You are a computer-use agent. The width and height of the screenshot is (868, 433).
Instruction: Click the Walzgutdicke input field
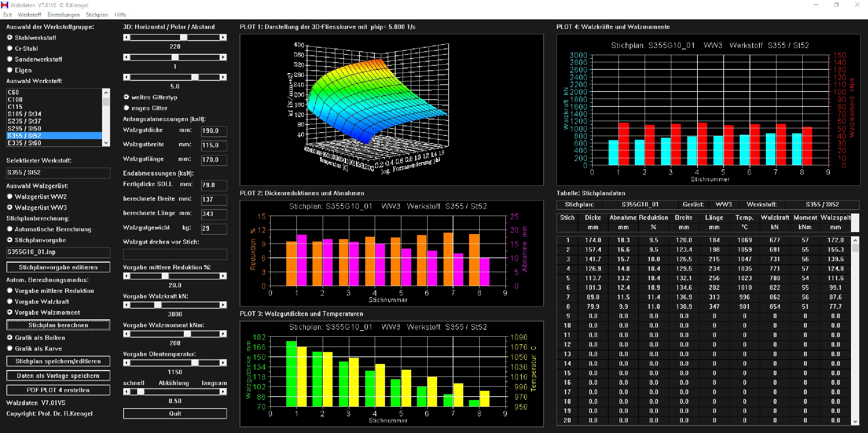(x=214, y=131)
